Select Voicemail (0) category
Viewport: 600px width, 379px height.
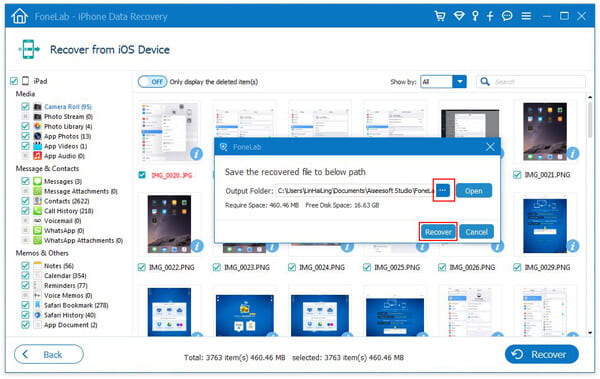click(63, 221)
